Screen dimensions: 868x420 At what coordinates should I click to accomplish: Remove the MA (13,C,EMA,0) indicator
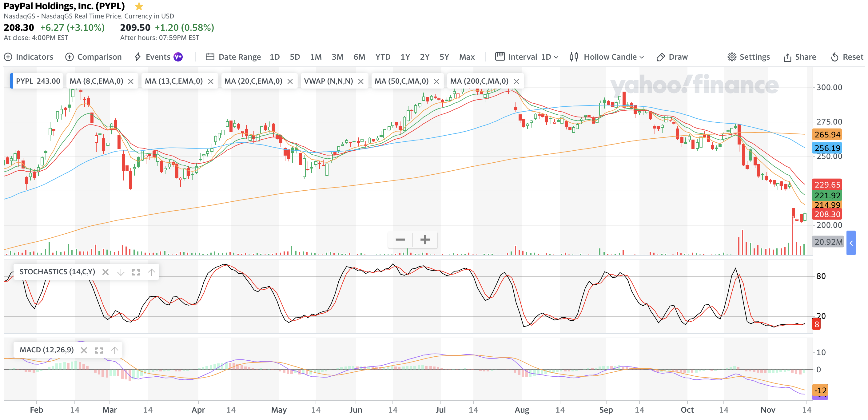pyautogui.click(x=211, y=81)
